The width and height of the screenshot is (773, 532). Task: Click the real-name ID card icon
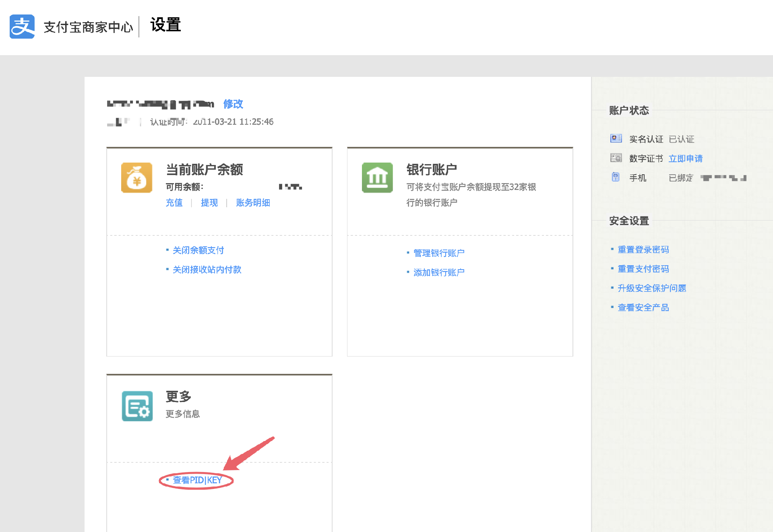[x=616, y=138]
